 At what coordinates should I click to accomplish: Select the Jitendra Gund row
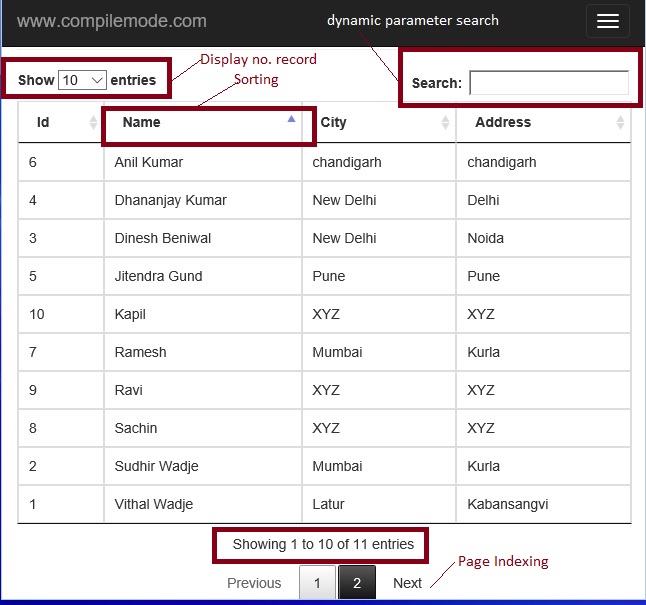tap(158, 276)
